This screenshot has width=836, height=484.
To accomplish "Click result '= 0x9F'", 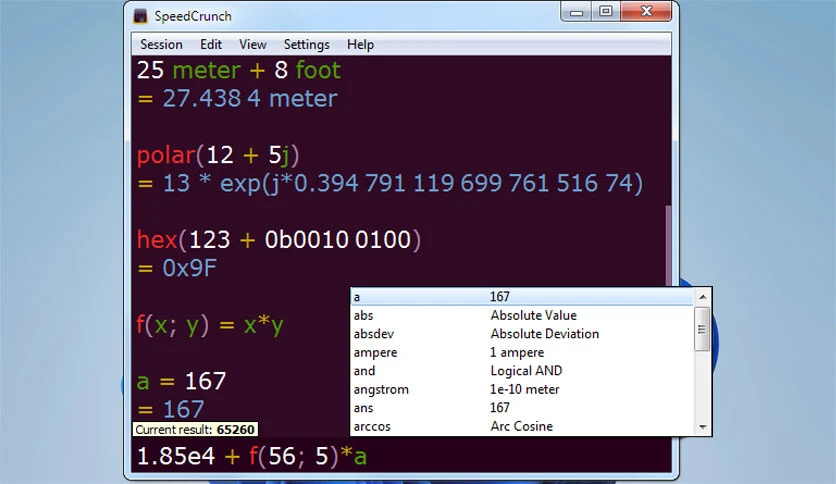I will click(177, 268).
